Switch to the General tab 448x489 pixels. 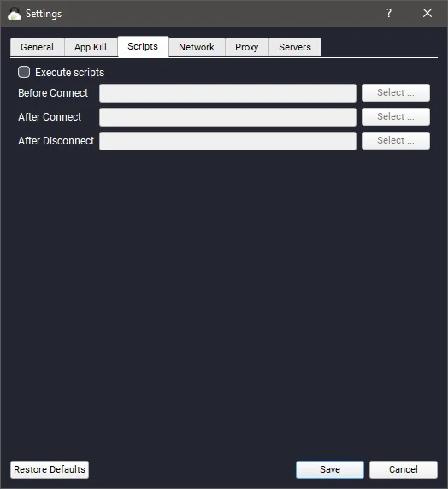click(37, 47)
